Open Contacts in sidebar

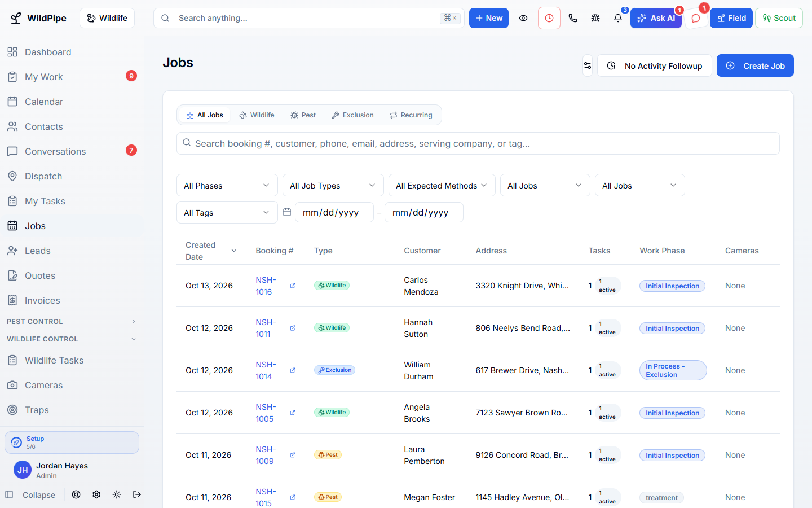[x=72, y=126]
